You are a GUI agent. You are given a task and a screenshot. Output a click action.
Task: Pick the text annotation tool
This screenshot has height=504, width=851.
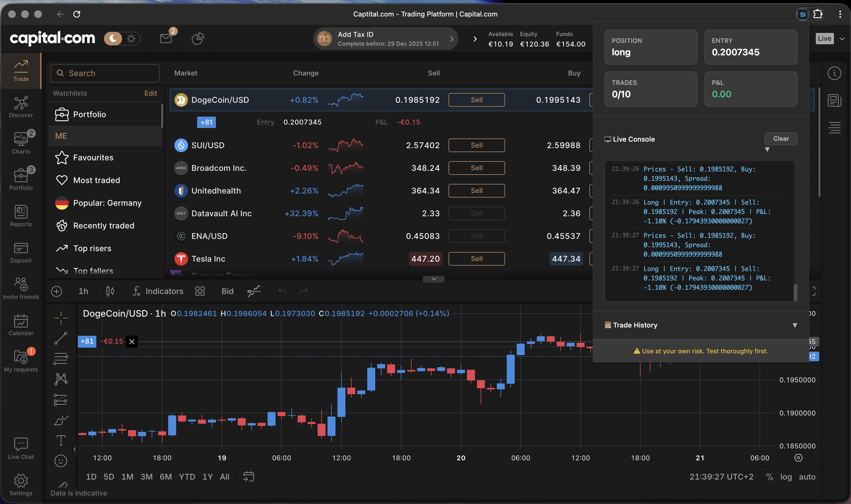click(61, 440)
